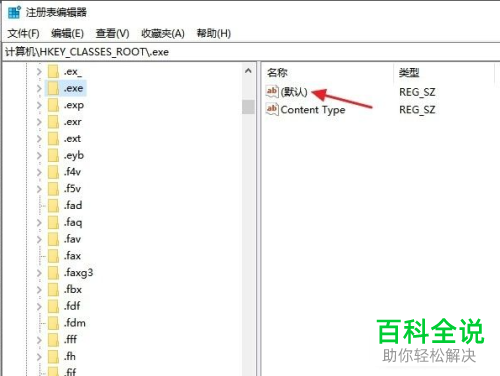Select the .fad tree key label
This screenshot has height=376, width=500.
pyautogui.click(x=73, y=205)
